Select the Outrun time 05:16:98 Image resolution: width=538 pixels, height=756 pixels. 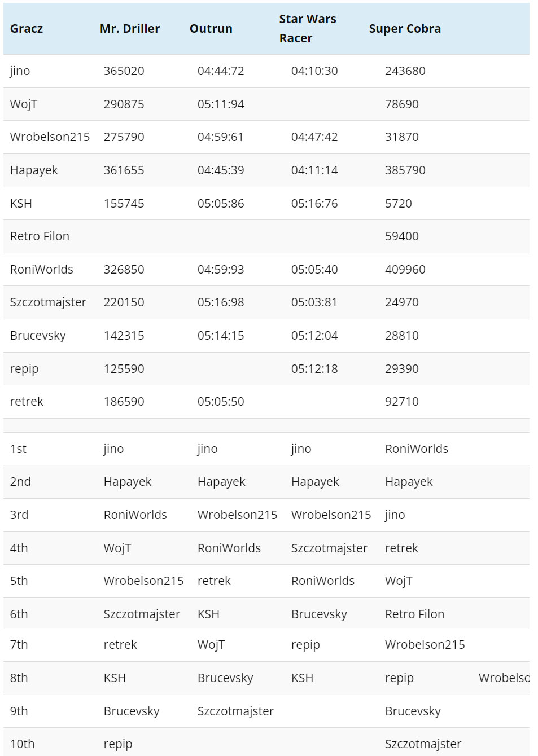[221, 302]
